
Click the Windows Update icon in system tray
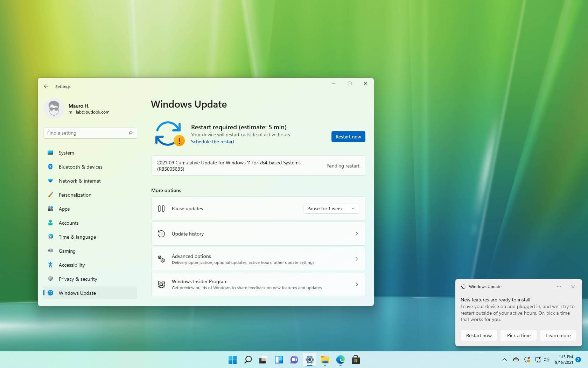(527, 360)
